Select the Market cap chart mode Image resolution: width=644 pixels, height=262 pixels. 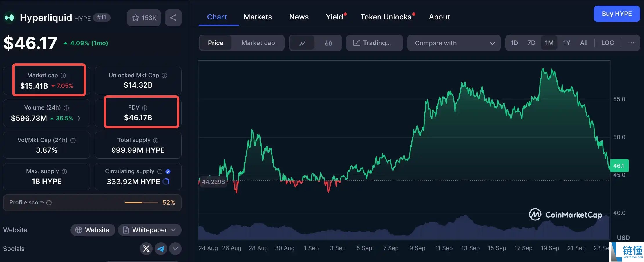point(258,43)
